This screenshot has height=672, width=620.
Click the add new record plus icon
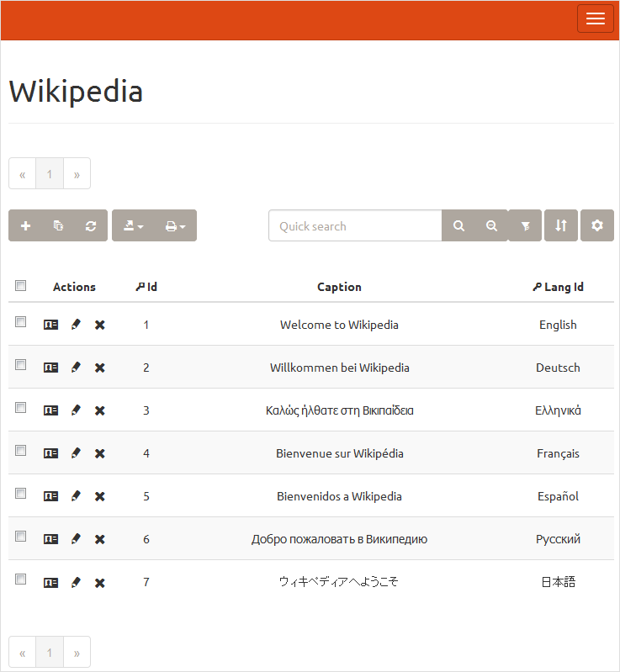(25, 225)
